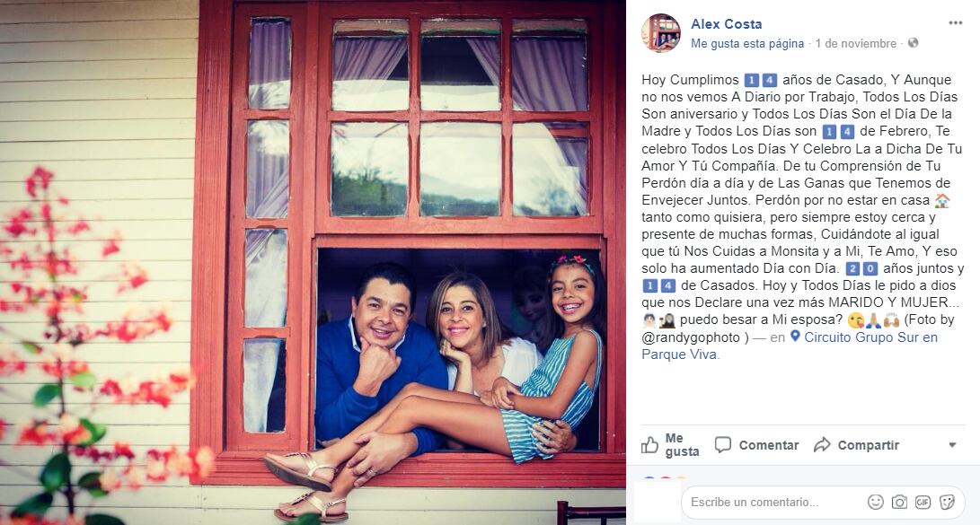Open the 1 de noviembre timestamp
Viewport: 980px width, 525px height.
point(856,44)
